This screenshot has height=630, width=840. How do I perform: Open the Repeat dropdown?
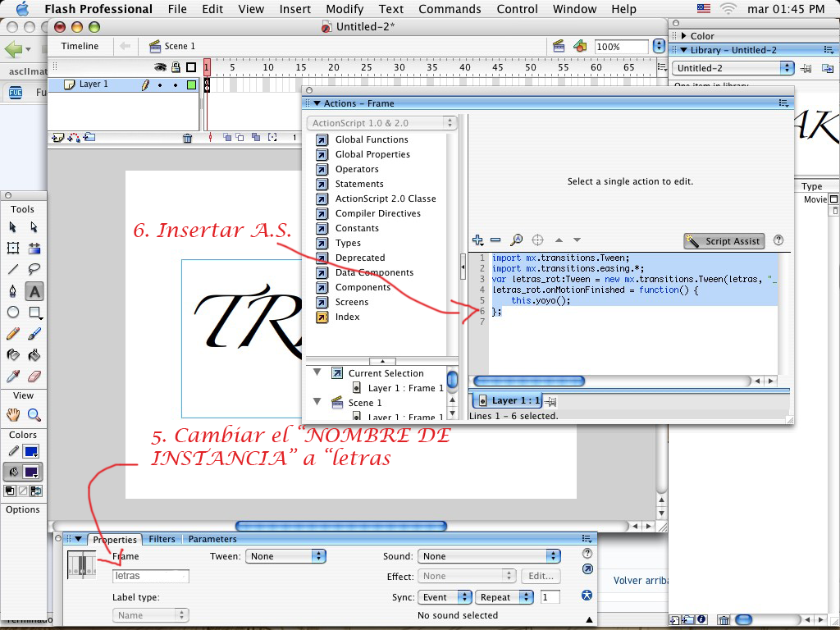[x=504, y=597]
